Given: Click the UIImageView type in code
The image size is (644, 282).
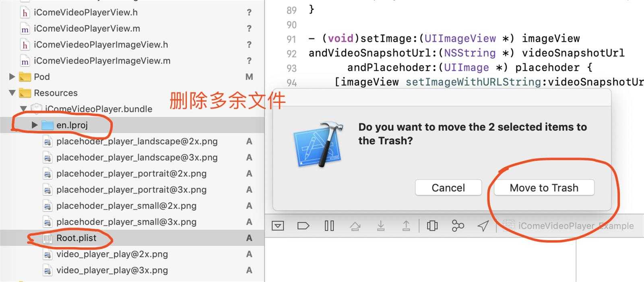Looking at the screenshot, I should click(460, 39).
